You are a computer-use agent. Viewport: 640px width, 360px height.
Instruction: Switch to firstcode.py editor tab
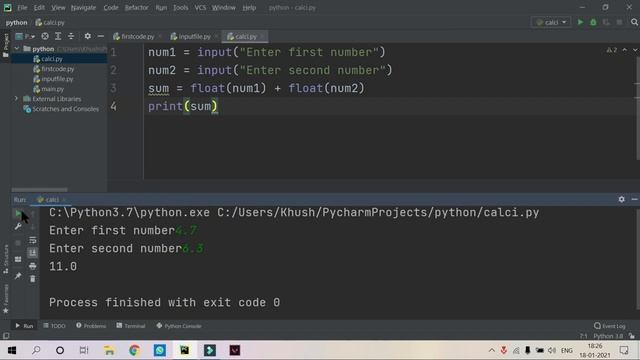click(x=137, y=36)
